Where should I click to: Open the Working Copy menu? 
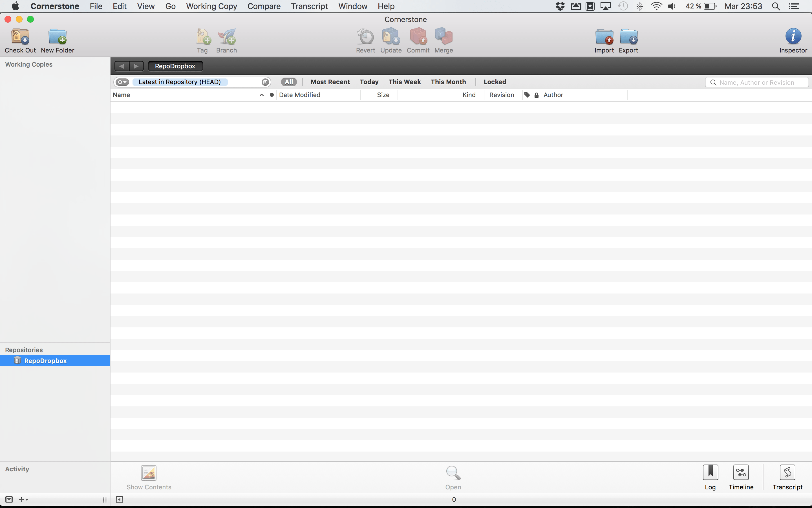[x=211, y=6]
